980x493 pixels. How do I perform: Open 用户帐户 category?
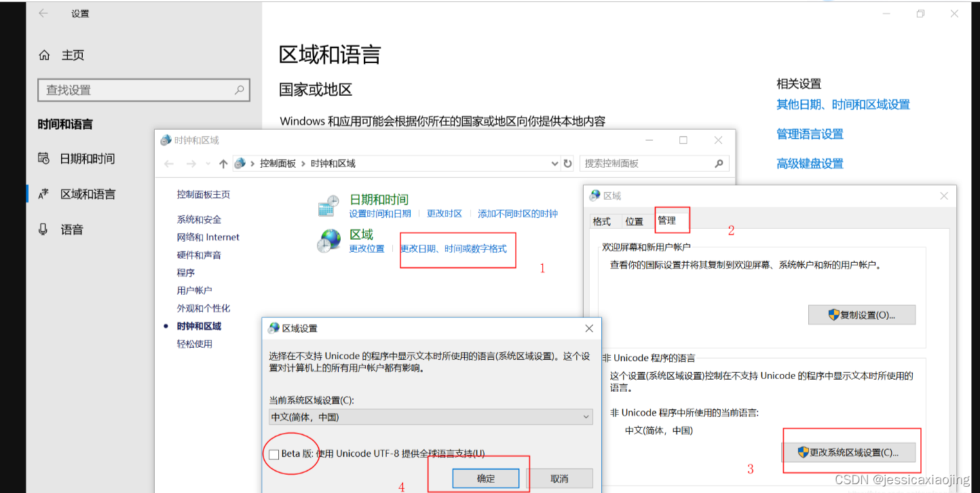(195, 291)
